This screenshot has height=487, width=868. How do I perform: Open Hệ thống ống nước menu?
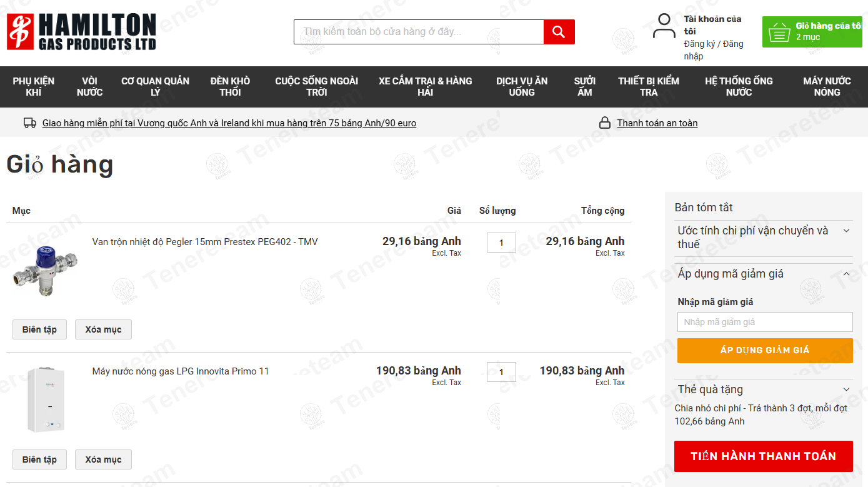tap(739, 87)
